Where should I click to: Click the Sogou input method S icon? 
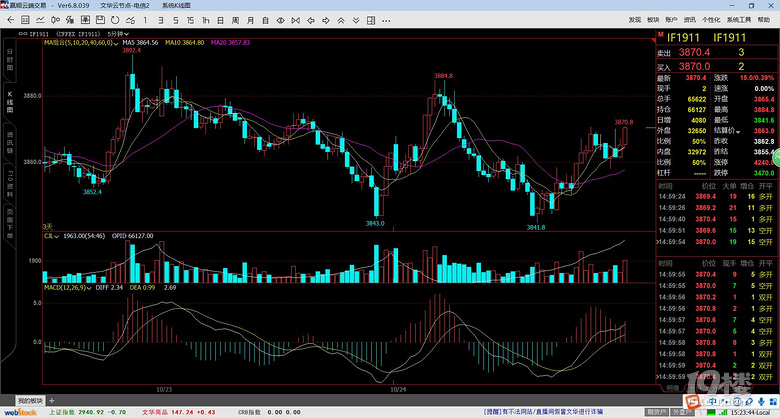click(692, 401)
